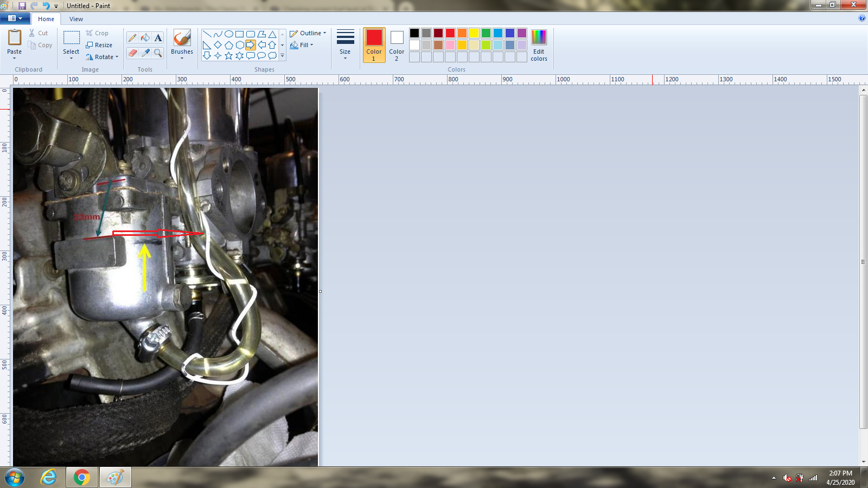Click the Resize button

(x=99, y=45)
